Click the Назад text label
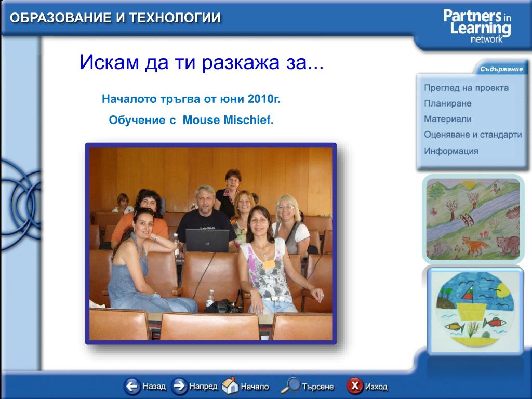Screen dimensions: 532x399 pos(154,386)
